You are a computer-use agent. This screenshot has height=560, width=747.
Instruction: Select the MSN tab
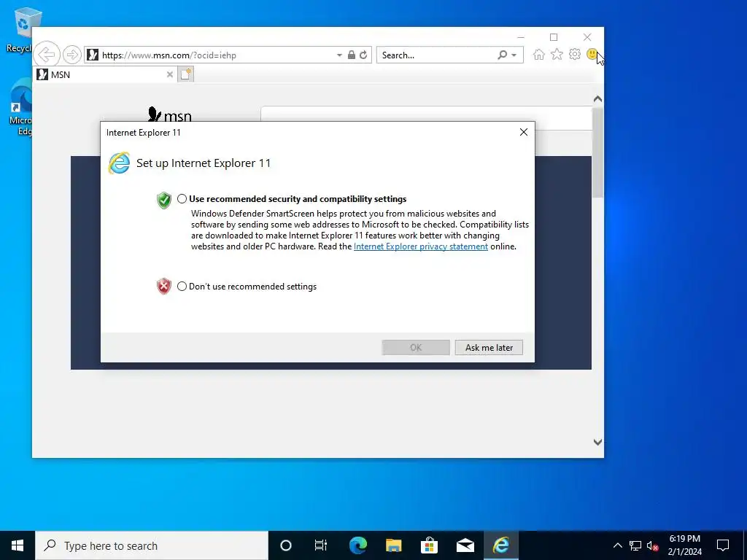[x=105, y=74]
